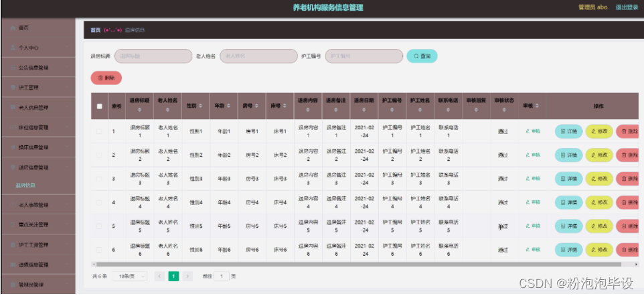Screen dimensions: 644x296
Task: Go to the previous page arrow
Action: click(x=159, y=277)
